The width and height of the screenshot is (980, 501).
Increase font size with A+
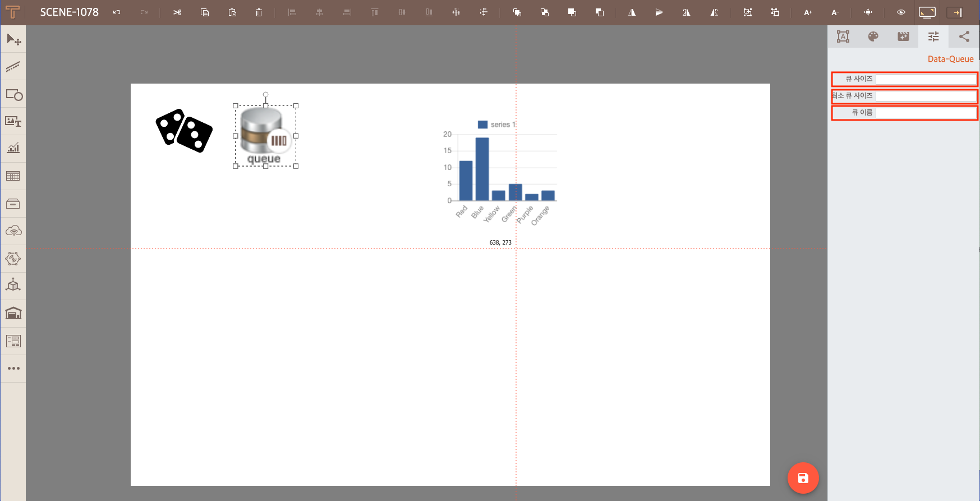808,12
